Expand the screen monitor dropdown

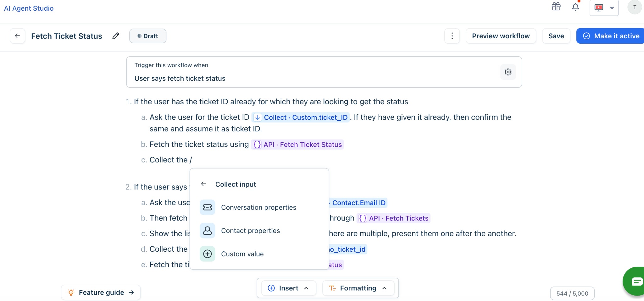pos(604,8)
